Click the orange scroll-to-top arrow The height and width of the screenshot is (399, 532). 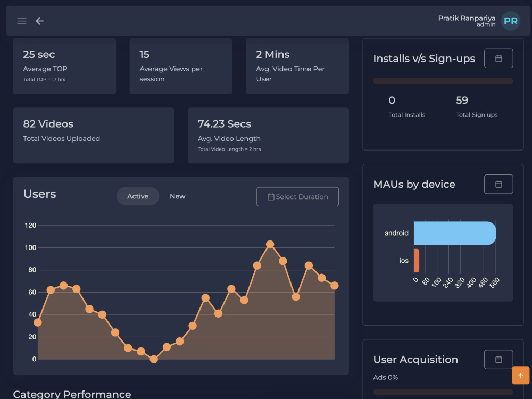(x=521, y=375)
